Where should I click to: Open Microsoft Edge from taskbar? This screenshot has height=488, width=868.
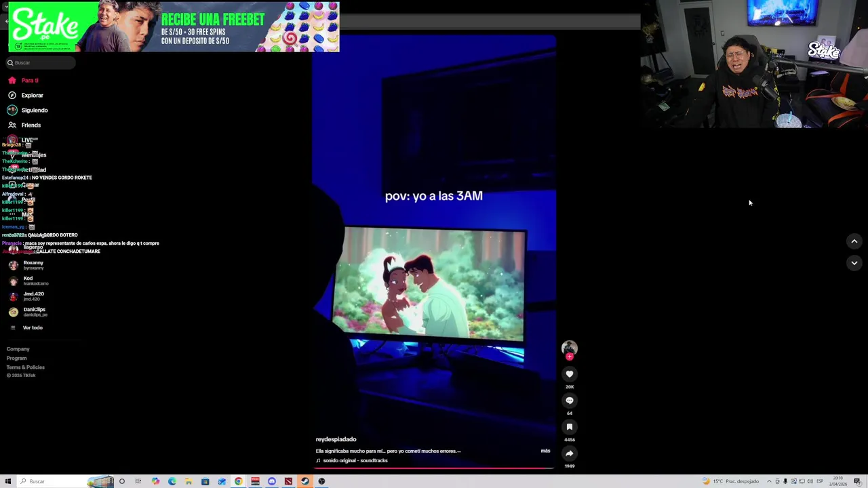click(172, 481)
